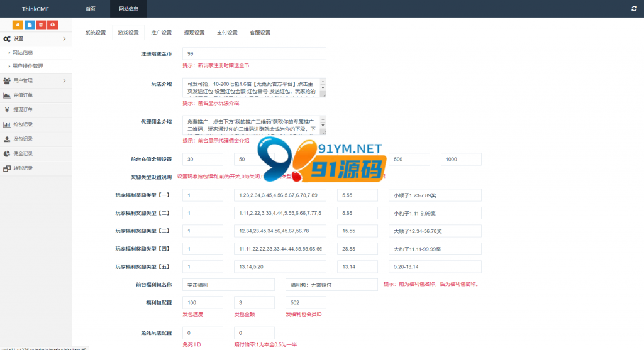Viewport: 644px width, 350px height.
Task: Open the 发包记录 sidebar item
Action: [x=36, y=139]
